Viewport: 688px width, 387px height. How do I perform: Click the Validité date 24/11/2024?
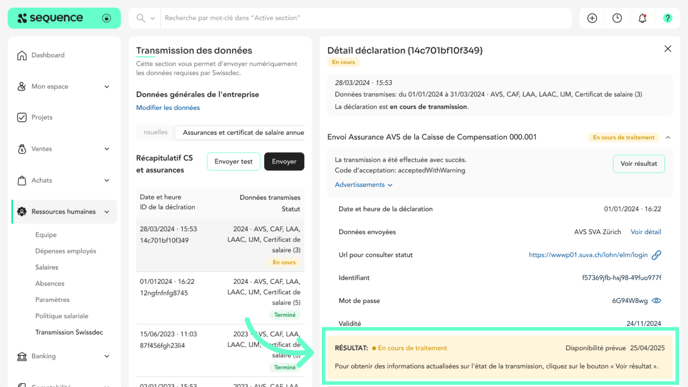click(x=644, y=323)
